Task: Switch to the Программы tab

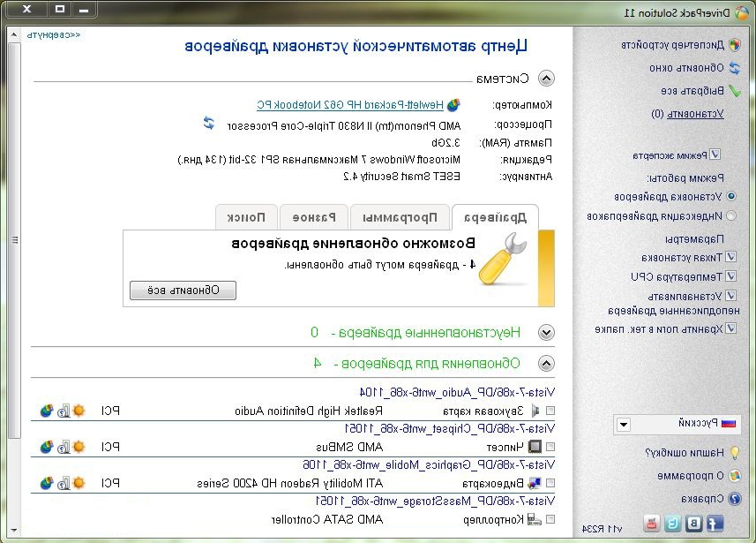Action: click(400, 218)
